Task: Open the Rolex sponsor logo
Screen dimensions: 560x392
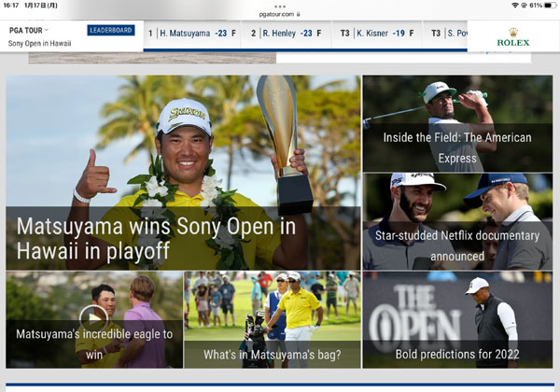Action: (x=512, y=36)
